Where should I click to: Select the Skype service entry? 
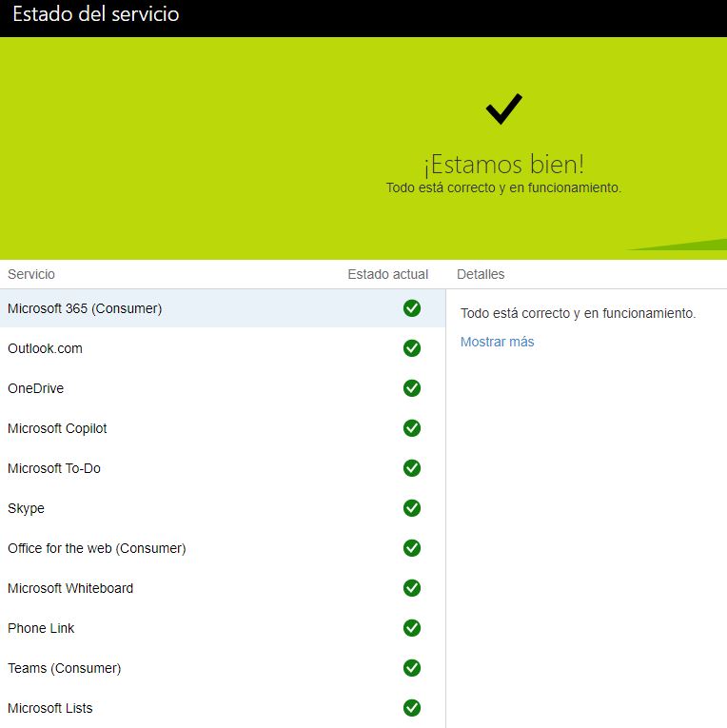26,508
